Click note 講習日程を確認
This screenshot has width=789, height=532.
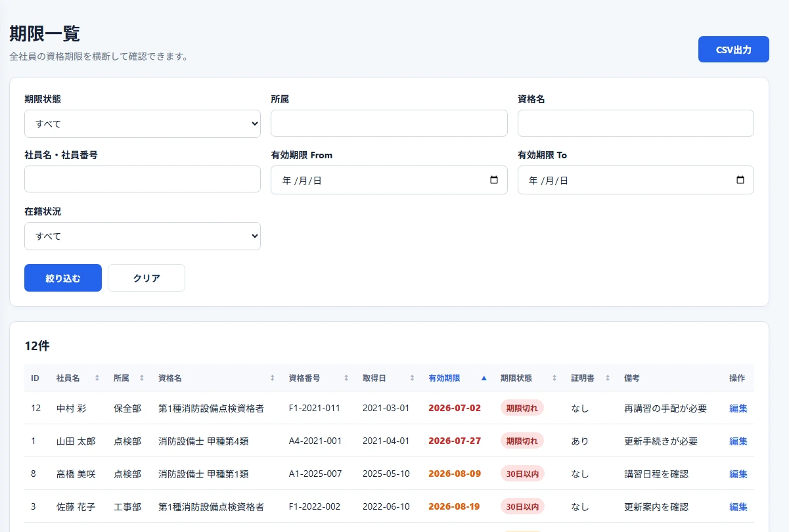(x=656, y=474)
